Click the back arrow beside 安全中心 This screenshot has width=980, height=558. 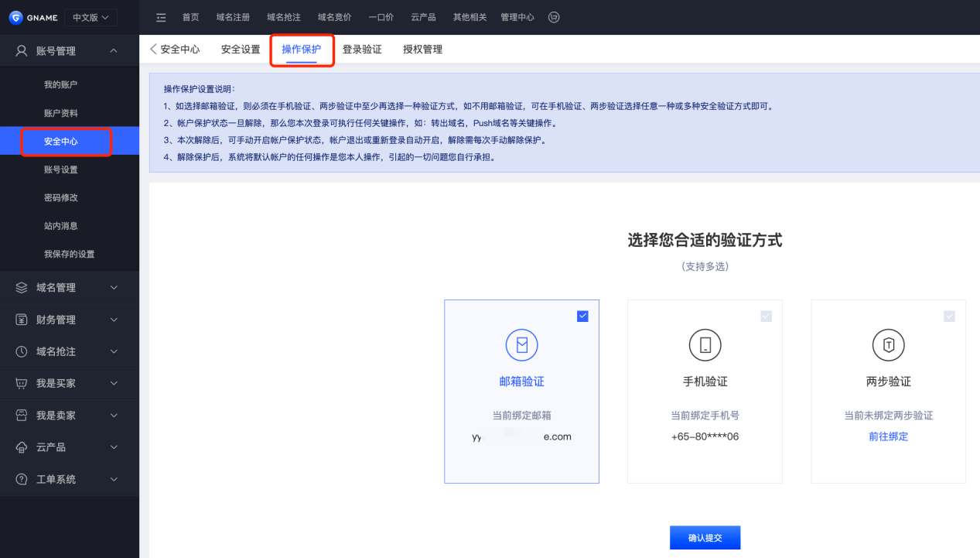tap(153, 49)
